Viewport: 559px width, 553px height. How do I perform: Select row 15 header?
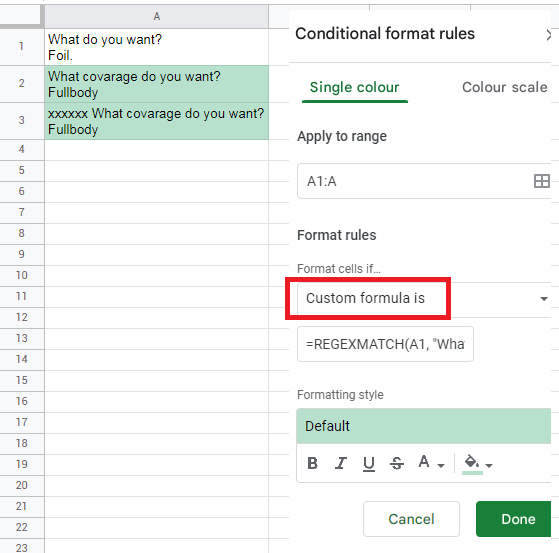tap(21, 380)
